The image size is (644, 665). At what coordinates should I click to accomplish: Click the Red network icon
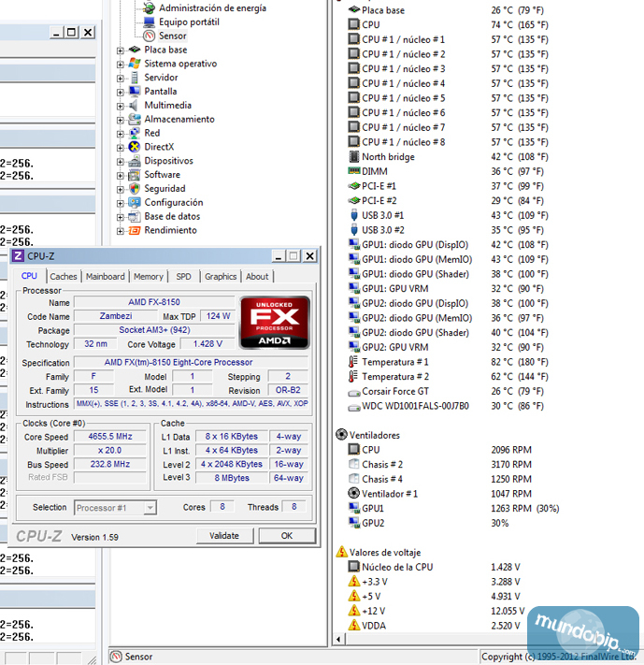[135, 133]
